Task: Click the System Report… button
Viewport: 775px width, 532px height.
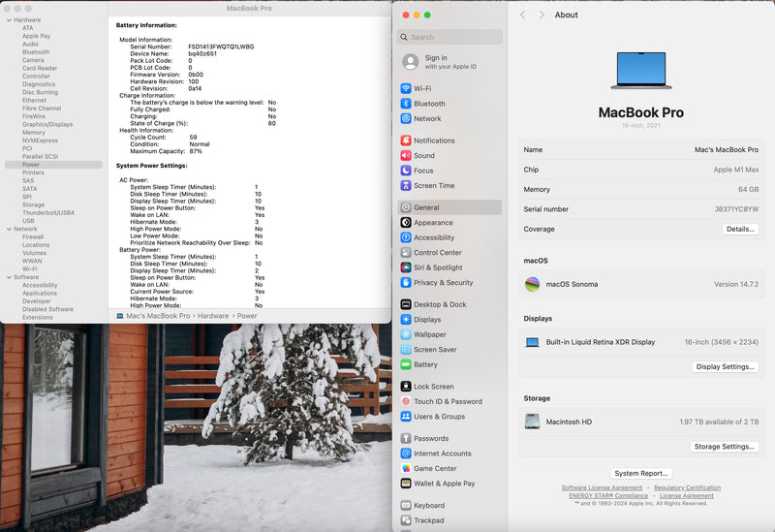Action: [641, 473]
